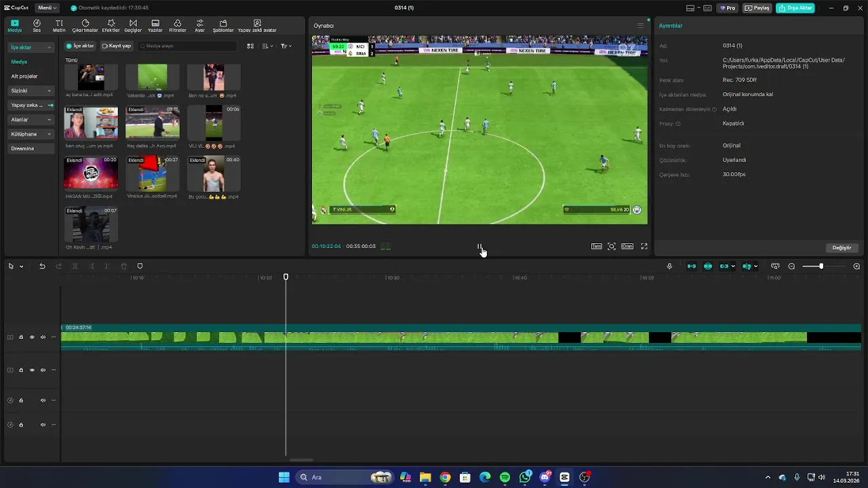The width and height of the screenshot is (868, 488).
Task: Zoom in the timeline with plus icon
Action: pyautogui.click(x=856, y=266)
